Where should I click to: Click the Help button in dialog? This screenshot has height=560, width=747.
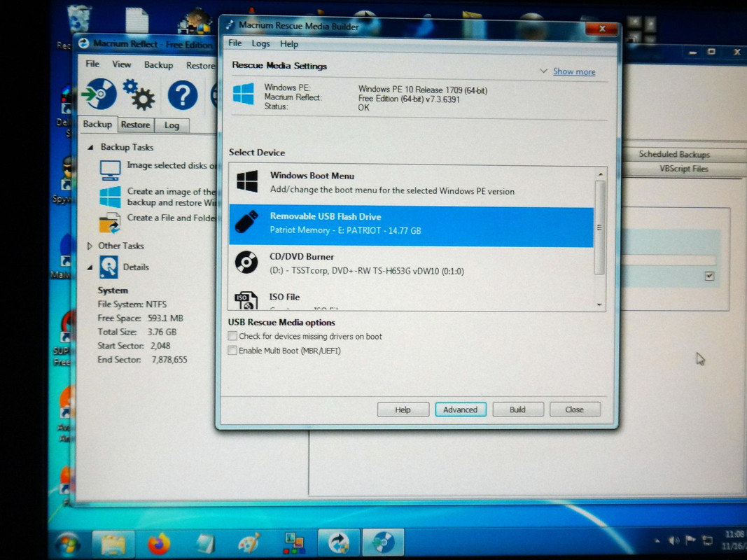tap(403, 409)
